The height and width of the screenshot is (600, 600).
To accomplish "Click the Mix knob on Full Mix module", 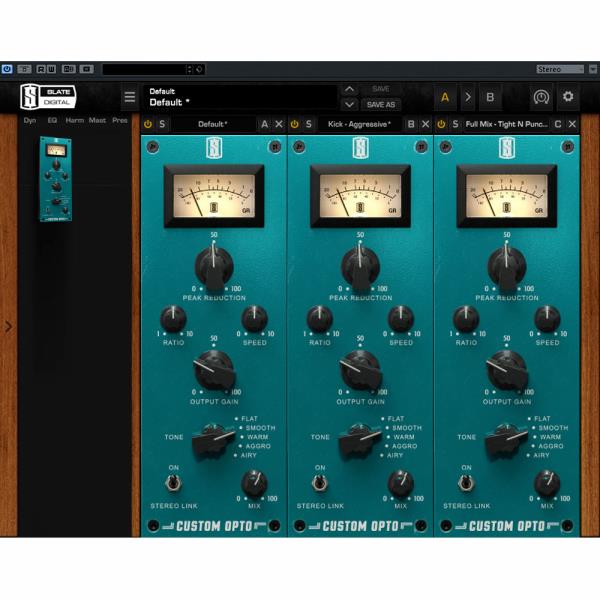I will [547, 483].
